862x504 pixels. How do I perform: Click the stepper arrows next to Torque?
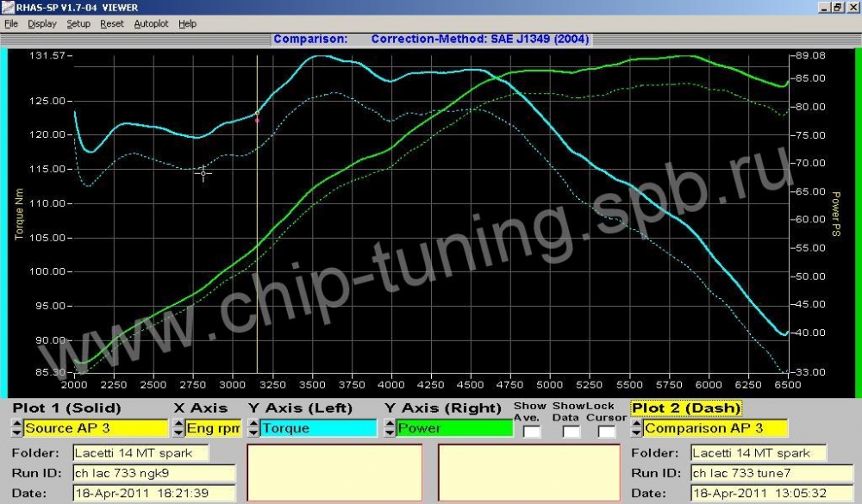click(253, 427)
